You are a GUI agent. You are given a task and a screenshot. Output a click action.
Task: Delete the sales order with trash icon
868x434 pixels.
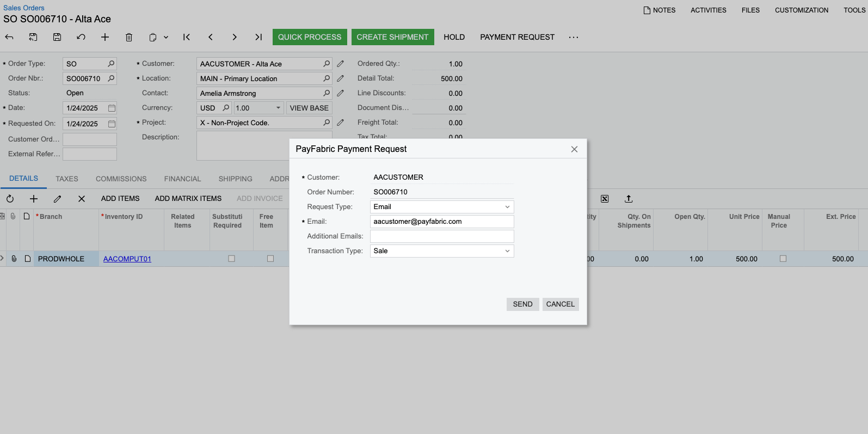coord(129,37)
